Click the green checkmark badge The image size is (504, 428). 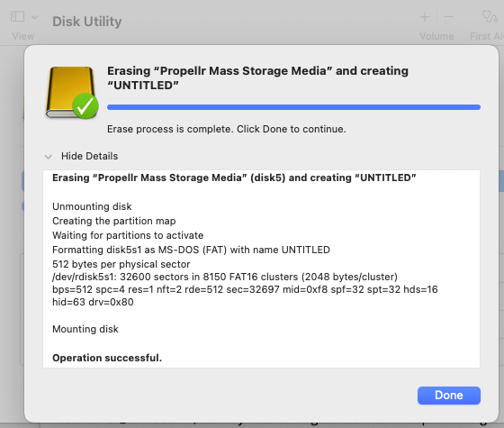(85, 106)
